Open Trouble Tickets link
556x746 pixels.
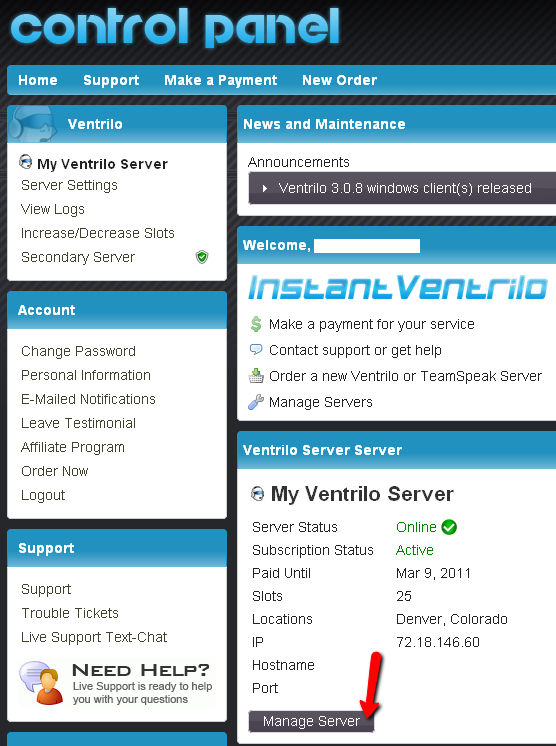(70, 613)
